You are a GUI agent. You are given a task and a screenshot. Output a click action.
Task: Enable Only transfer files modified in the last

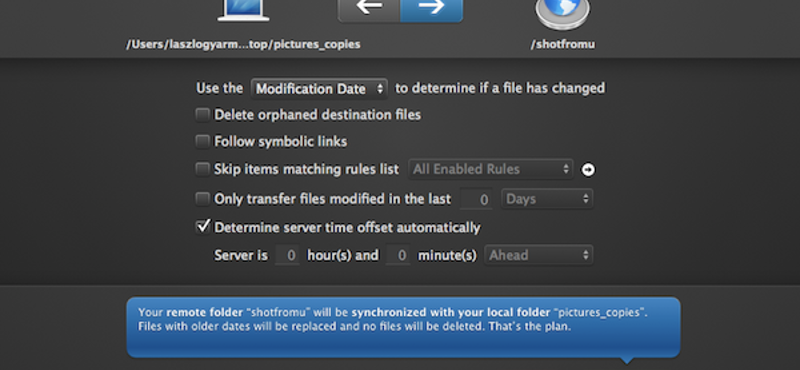pyautogui.click(x=203, y=199)
